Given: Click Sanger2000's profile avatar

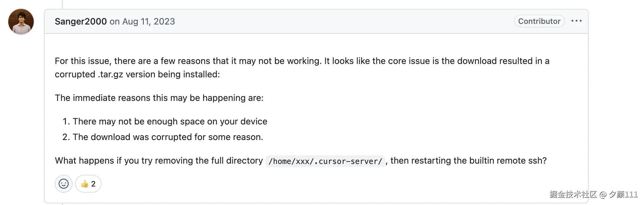Looking at the screenshot, I should click(x=21, y=22).
